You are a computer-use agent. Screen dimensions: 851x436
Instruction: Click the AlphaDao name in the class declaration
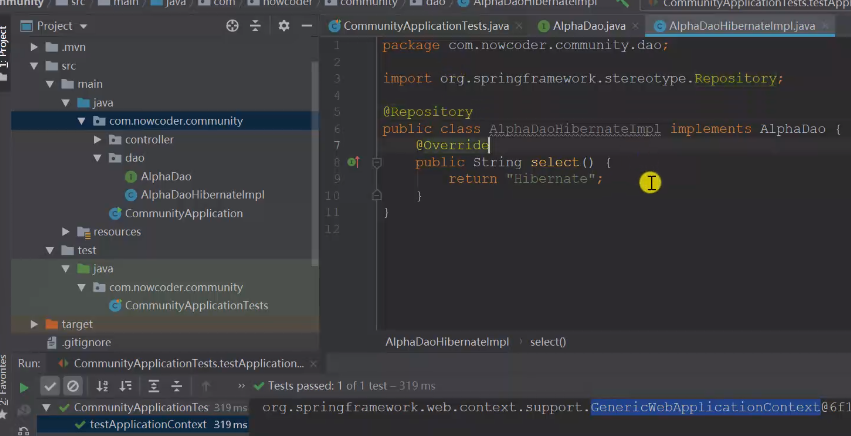tap(792, 129)
